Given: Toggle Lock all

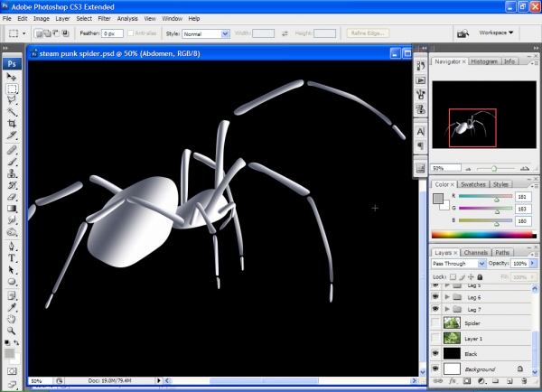Looking at the screenshot, I should [480, 277].
